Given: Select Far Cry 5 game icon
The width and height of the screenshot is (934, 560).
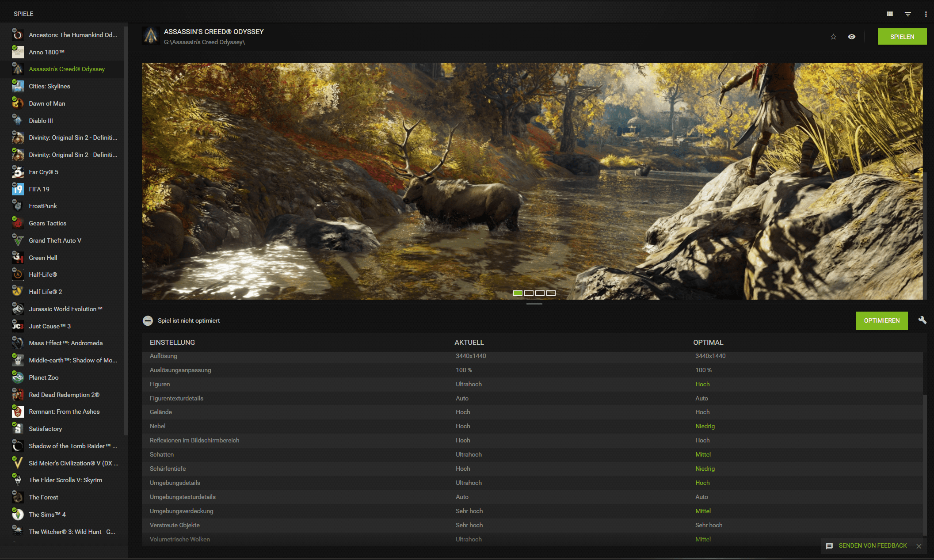Looking at the screenshot, I should tap(18, 172).
